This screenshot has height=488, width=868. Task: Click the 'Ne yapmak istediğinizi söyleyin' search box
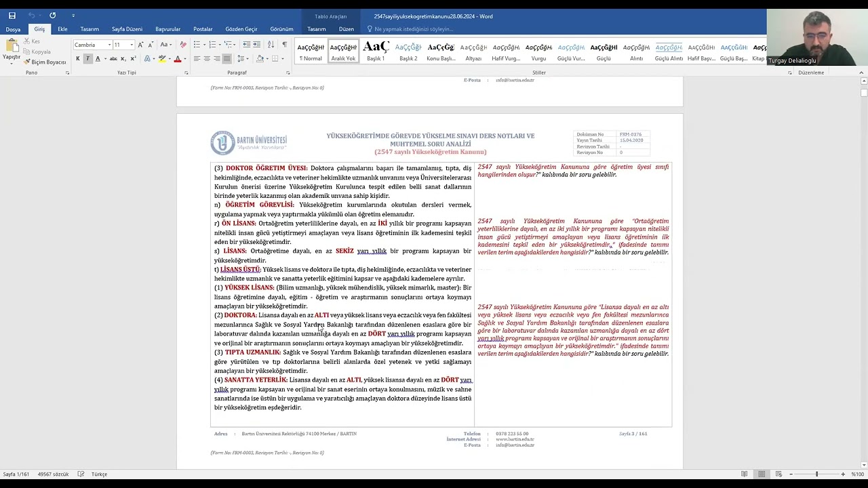pos(413,29)
